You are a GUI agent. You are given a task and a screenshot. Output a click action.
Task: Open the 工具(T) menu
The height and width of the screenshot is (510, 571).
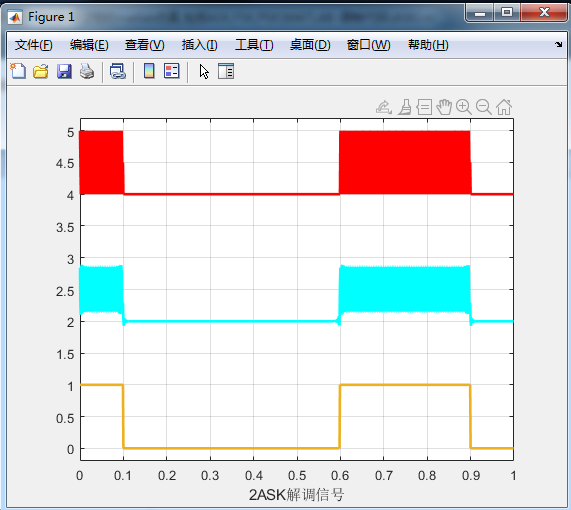click(254, 45)
